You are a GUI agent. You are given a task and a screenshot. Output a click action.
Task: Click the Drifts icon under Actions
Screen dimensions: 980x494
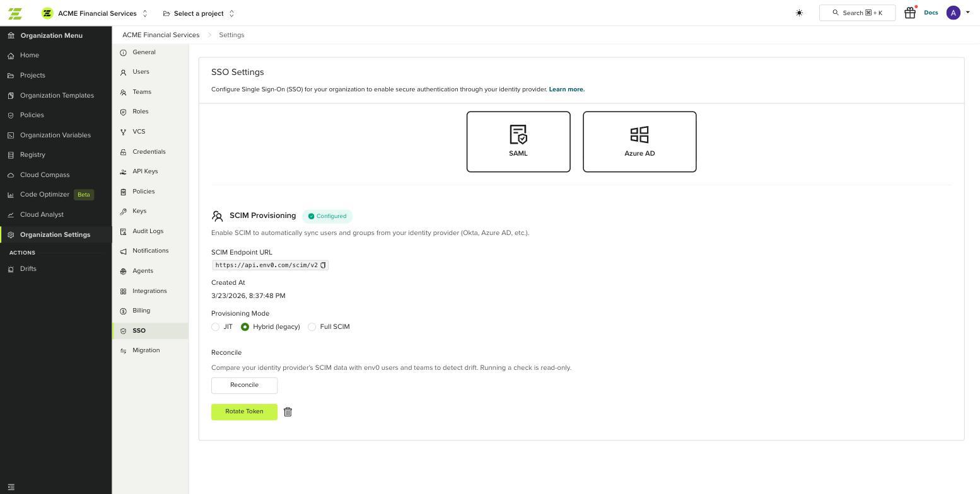(x=11, y=269)
